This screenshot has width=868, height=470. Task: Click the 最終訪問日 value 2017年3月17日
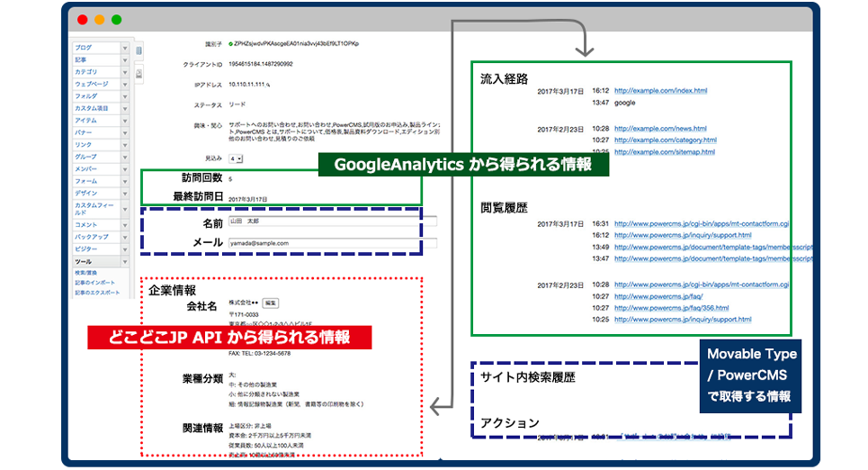click(x=248, y=199)
